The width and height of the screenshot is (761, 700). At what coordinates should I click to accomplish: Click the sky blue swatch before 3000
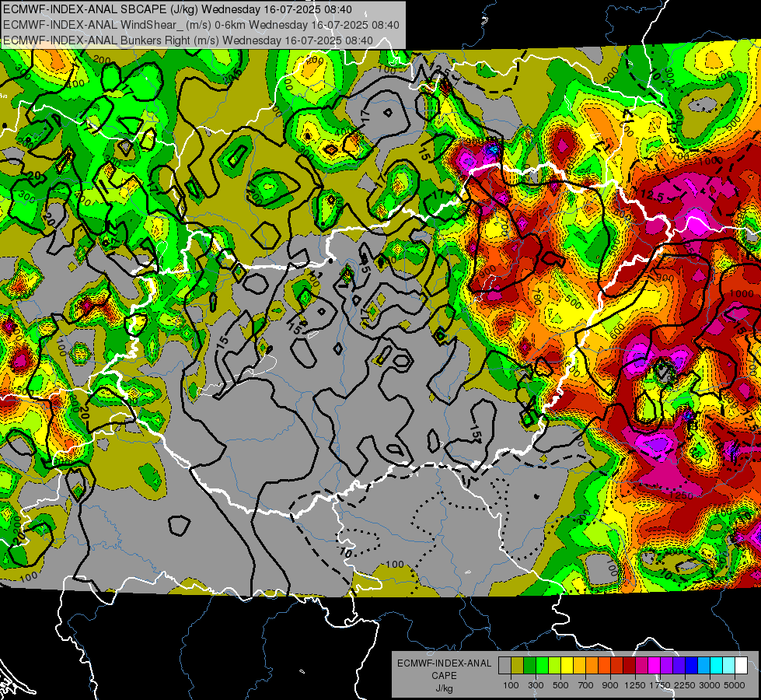(x=703, y=665)
